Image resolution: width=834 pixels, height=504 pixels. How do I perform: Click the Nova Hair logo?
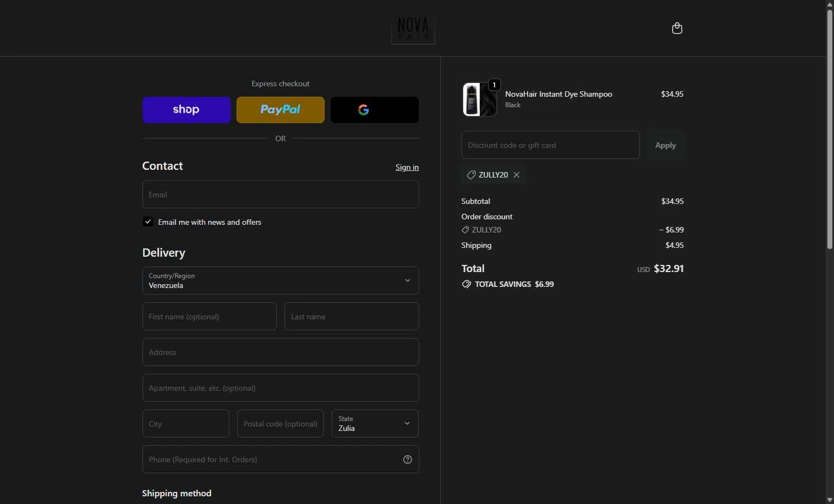(x=413, y=30)
